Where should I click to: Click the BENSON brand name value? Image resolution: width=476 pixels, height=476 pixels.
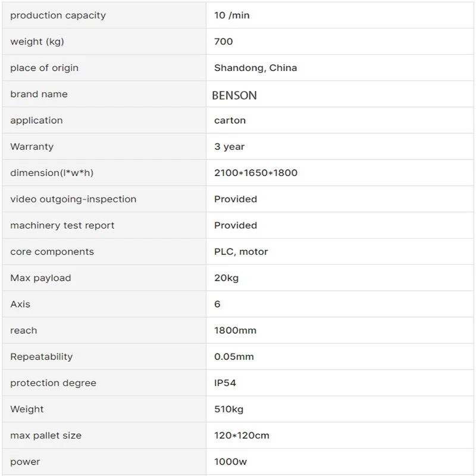coord(234,95)
